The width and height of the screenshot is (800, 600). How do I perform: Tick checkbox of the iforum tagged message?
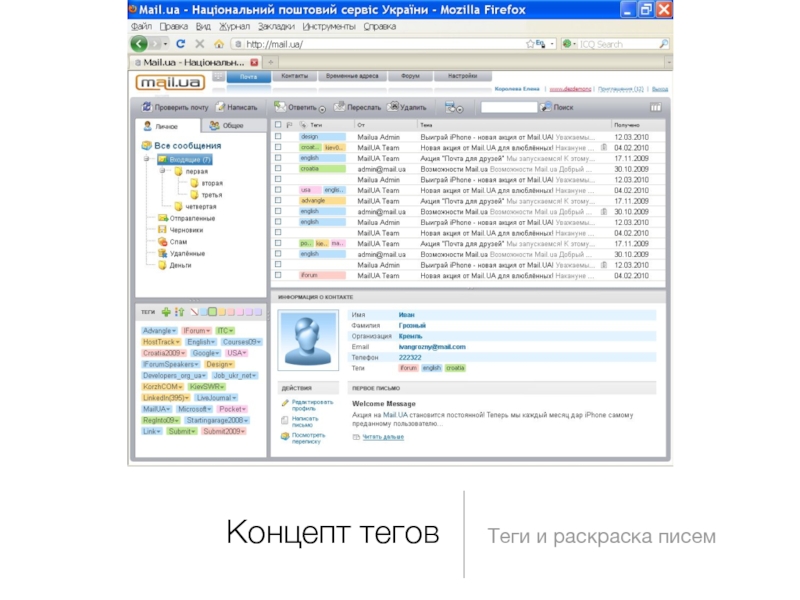click(x=278, y=275)
